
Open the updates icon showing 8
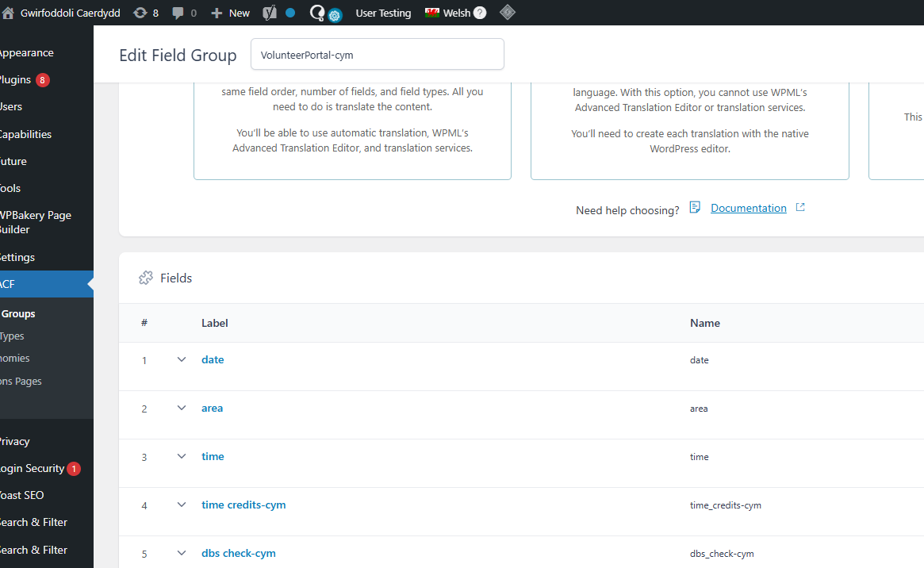140,13
